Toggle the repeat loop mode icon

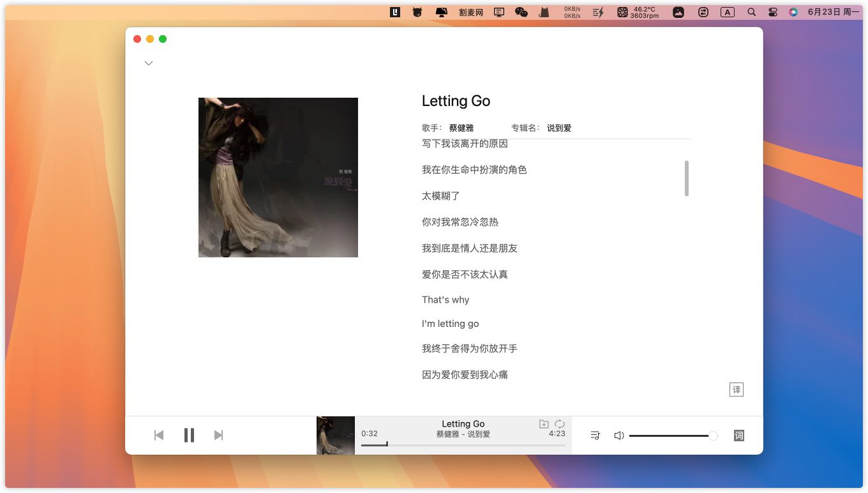(x=560, y=424)
